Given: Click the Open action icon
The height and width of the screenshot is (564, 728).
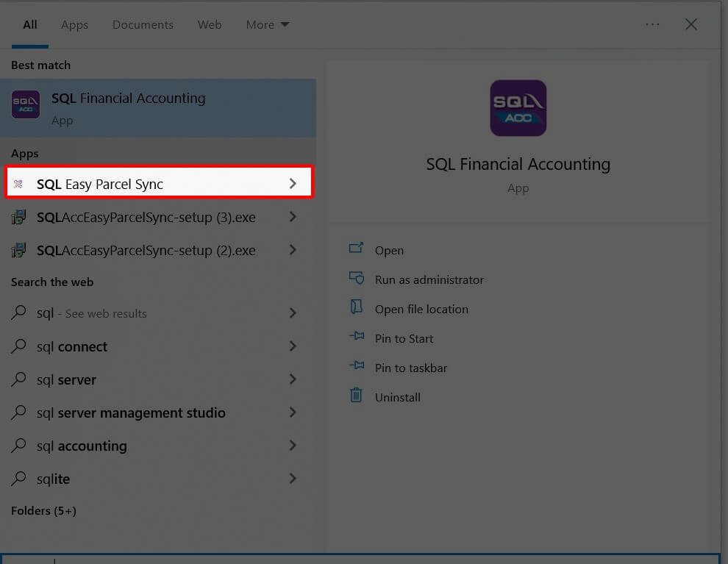Looking at the screenshot, I should click(x=356, y=249).
